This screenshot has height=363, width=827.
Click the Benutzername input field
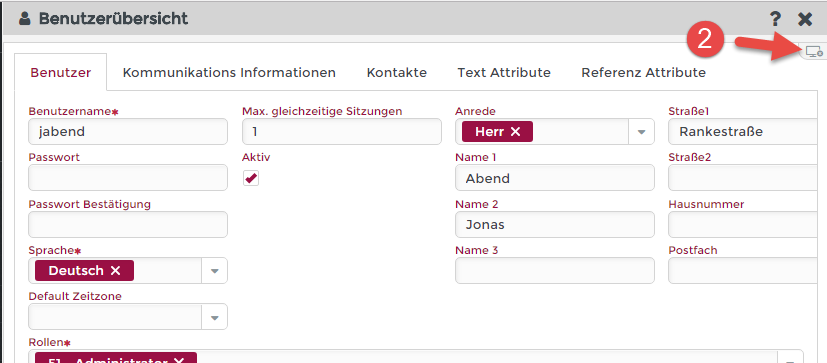tap(128, 131)
